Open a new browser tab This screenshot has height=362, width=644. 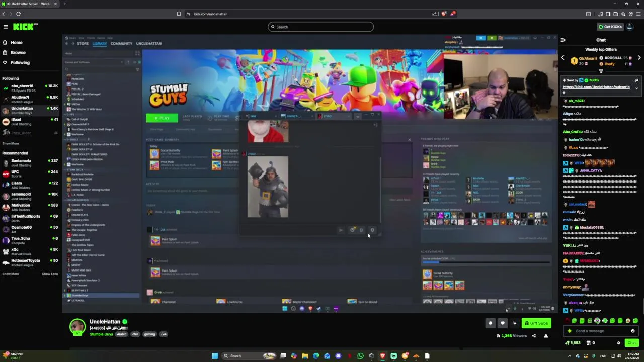[64, 4]
